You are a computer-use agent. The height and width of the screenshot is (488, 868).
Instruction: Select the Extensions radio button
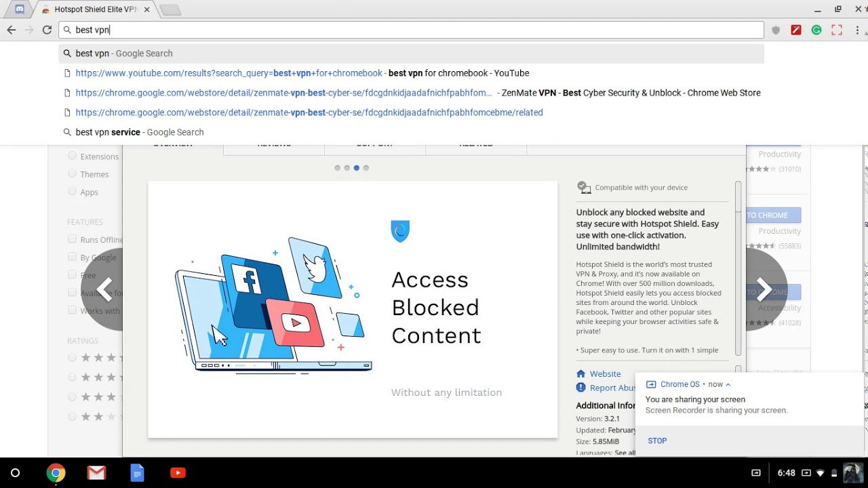pos(72,156)
